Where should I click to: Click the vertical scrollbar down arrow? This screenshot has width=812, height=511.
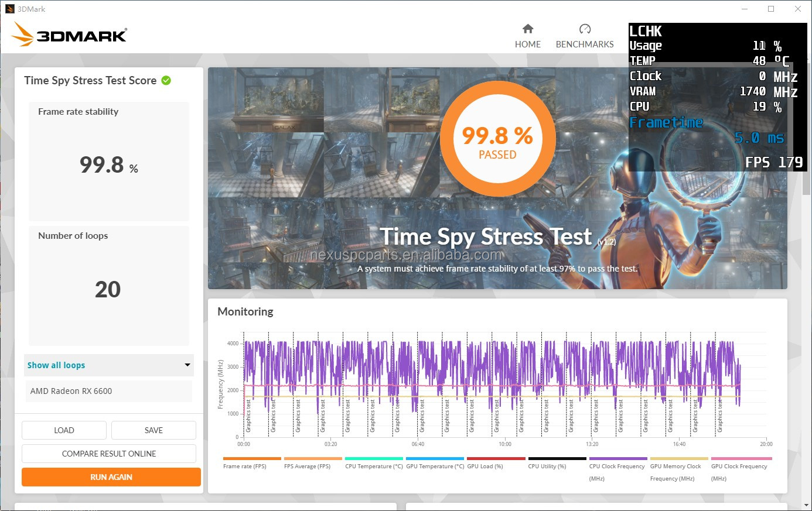pyautogui.click(x=807, y=505)
